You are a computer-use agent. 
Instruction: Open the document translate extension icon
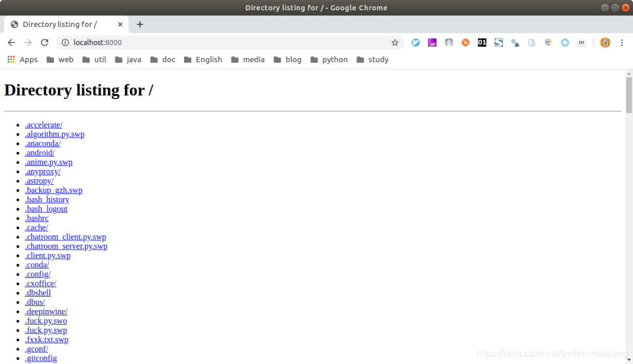pos(532,42)
